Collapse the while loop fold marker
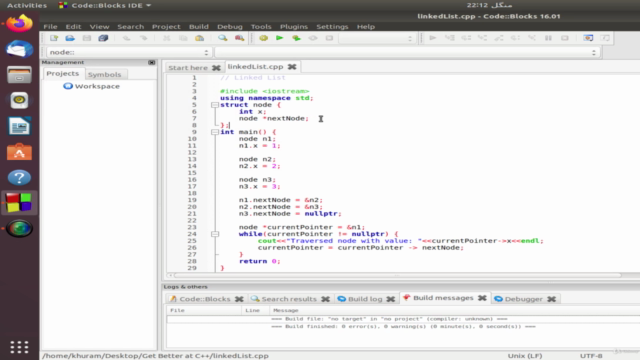 215,234
